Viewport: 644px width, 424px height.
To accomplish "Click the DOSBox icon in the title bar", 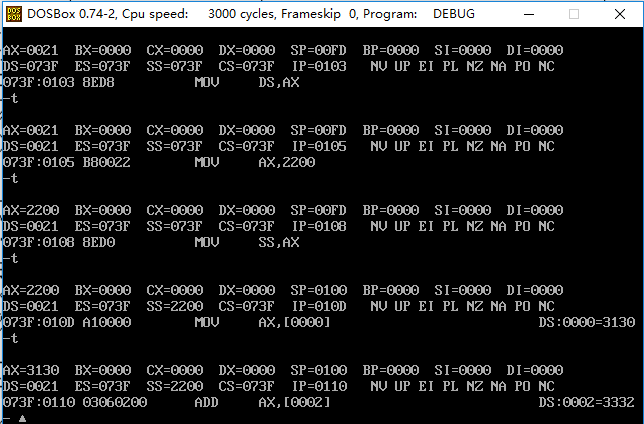I will (x=14, y=14).
